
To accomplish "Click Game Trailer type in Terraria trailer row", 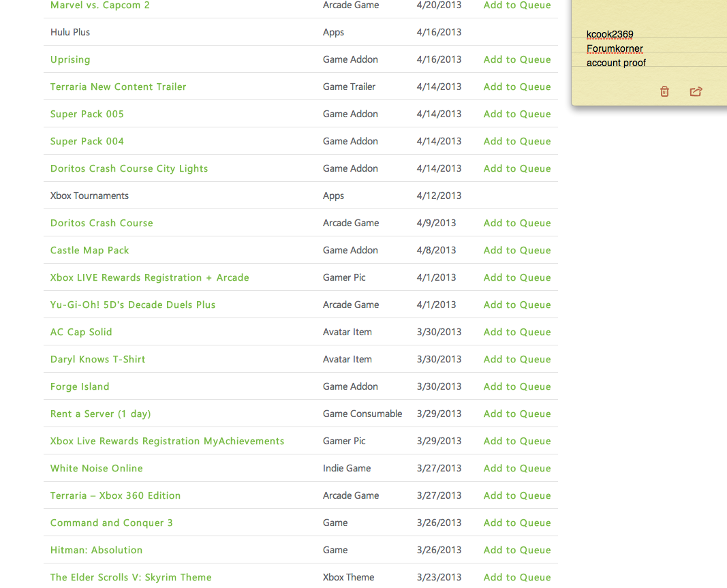I will point(349,87).
